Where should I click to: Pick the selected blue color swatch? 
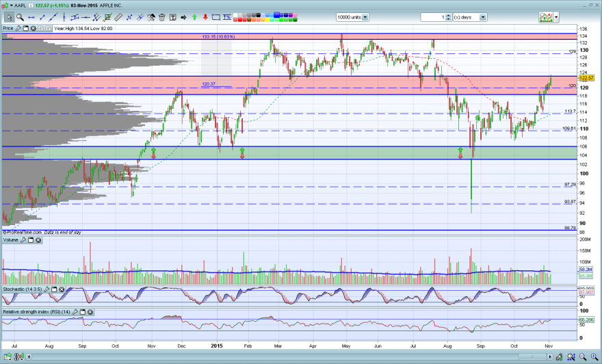(x=276, y=15)
